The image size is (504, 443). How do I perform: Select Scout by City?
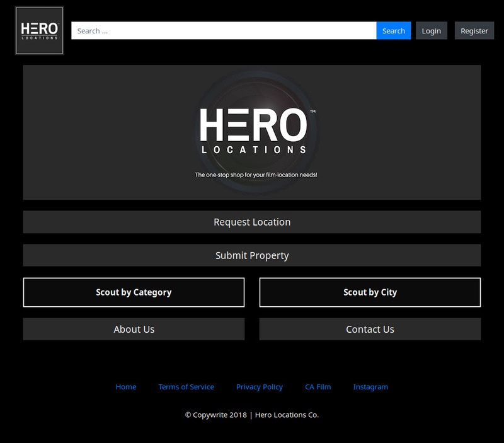click(370, 292)
